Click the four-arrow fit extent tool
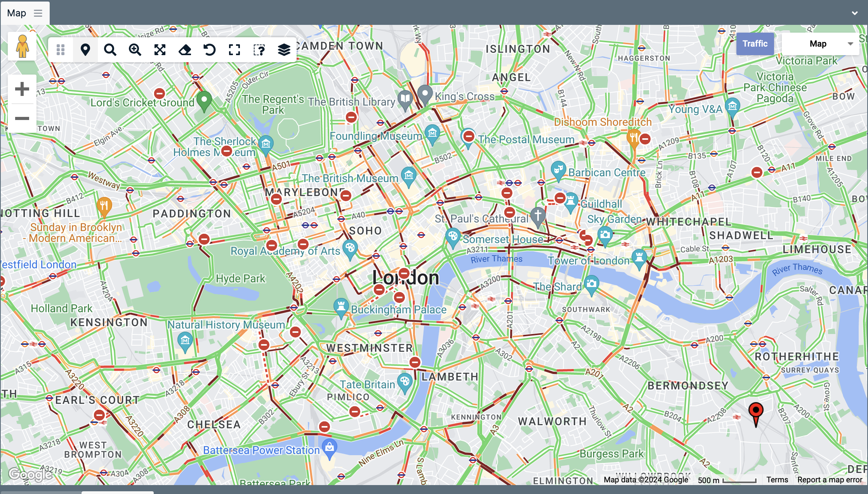This screenshot has width=868, height=494. (160, 50)
